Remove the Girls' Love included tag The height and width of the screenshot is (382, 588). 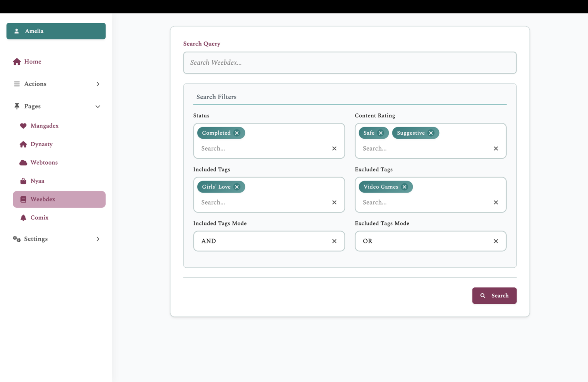coord(237,187)
